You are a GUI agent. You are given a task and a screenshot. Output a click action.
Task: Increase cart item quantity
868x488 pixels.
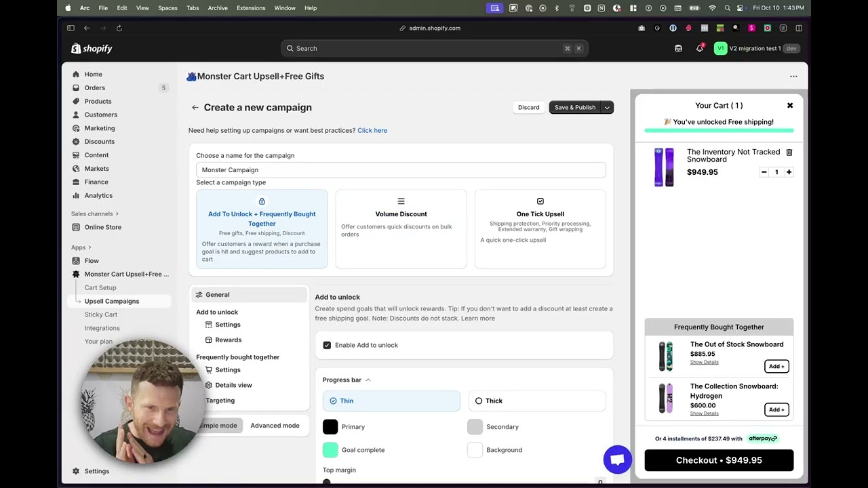tap(789, 172)
